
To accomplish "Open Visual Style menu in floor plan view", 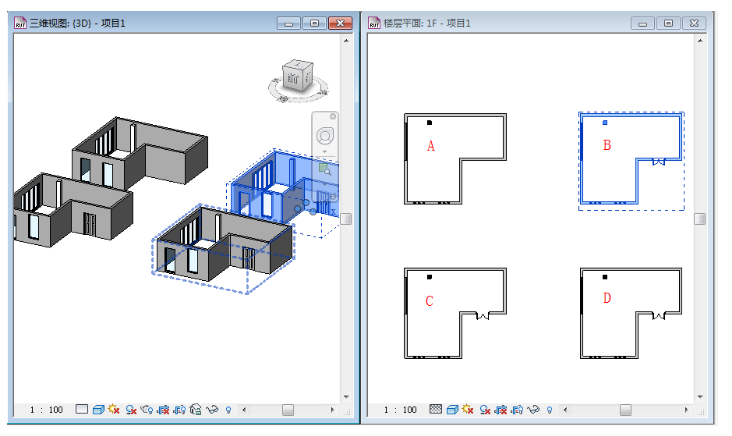I will tap(452, 410).
